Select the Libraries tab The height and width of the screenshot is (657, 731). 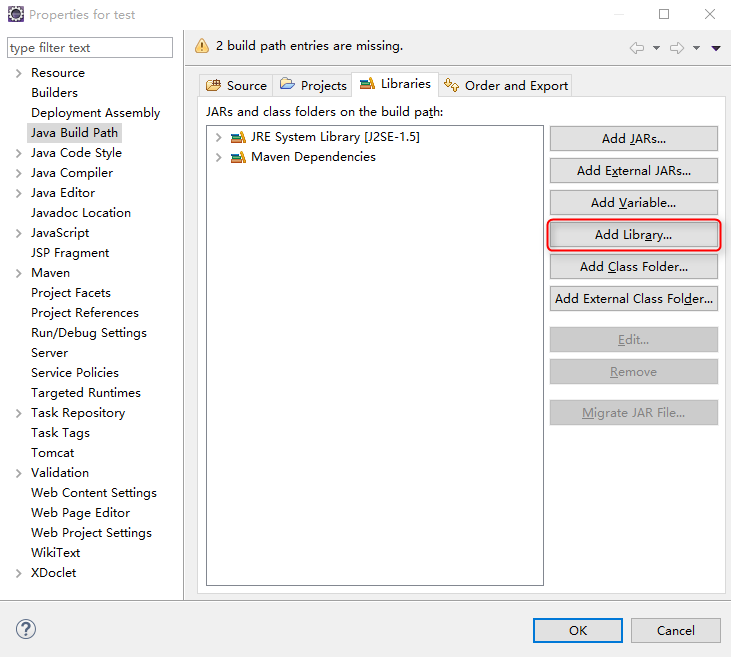[395, 84]
